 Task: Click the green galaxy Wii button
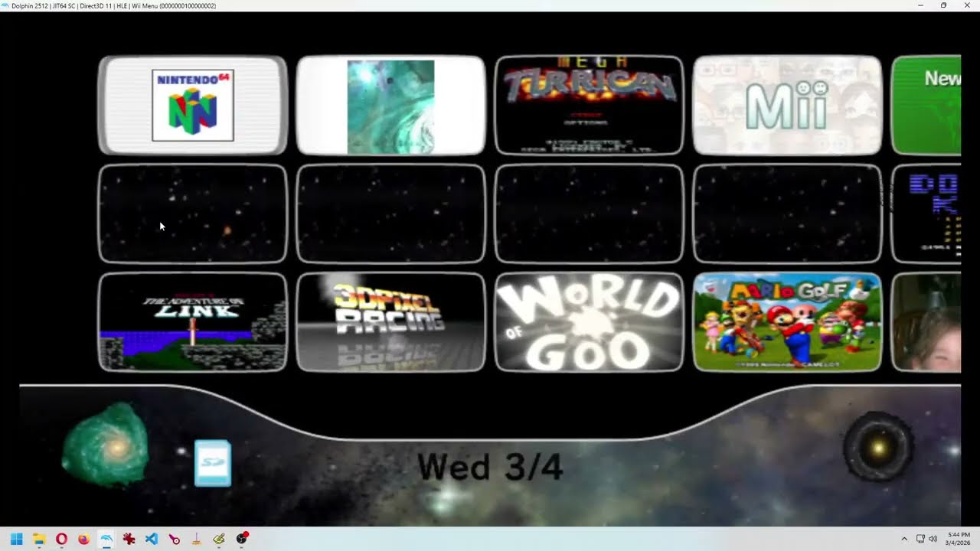(x=106, y=445)
